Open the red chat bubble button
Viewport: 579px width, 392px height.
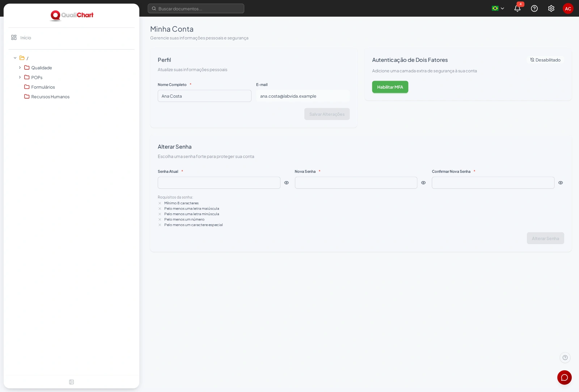565,378
